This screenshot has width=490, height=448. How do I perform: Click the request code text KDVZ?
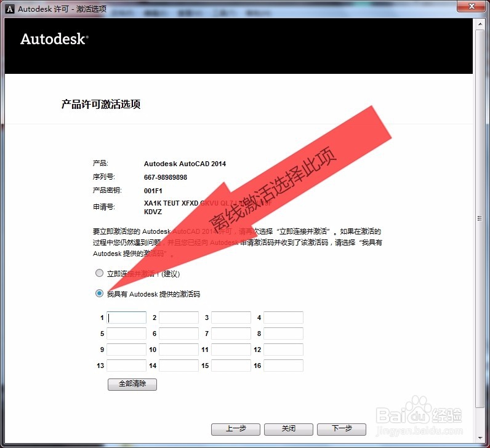[153, 212]
